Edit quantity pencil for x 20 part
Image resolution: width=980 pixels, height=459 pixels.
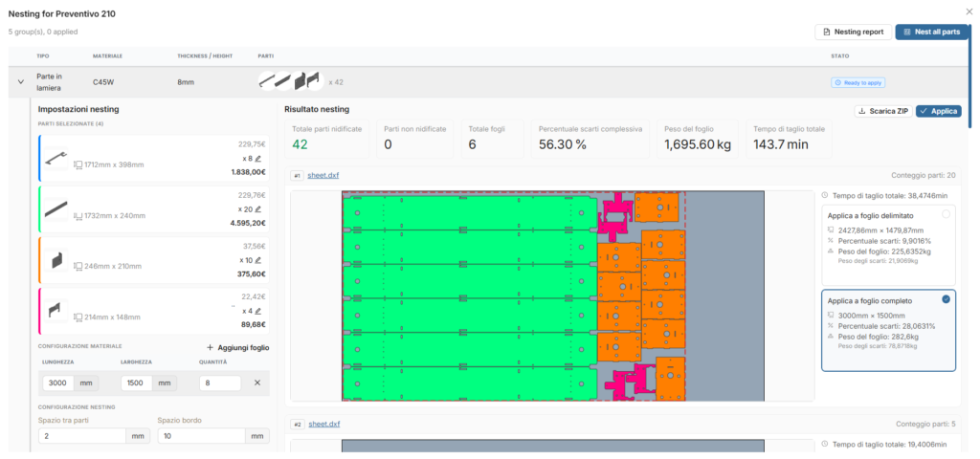click(x=258, y=209)
